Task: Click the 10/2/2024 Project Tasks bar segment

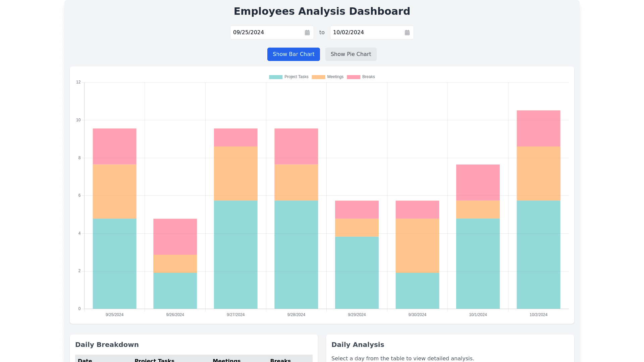Action: tap(538, 255)
